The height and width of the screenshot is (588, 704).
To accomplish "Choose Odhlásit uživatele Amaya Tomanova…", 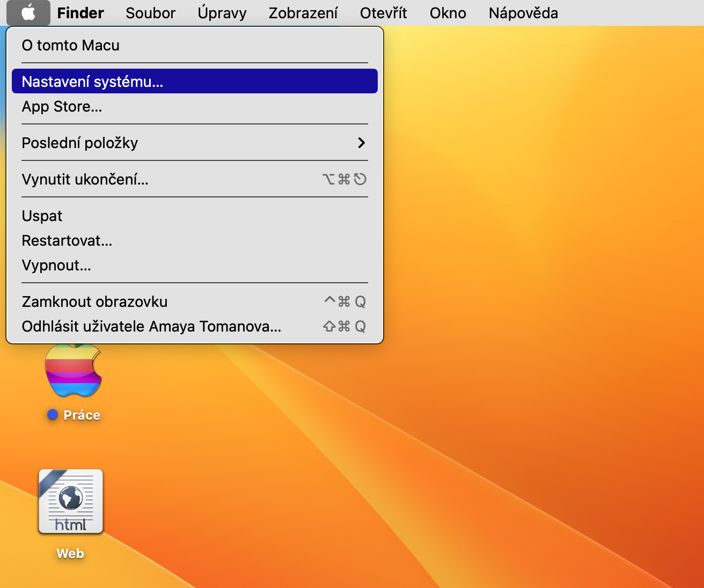I will (x=195, y=326).
